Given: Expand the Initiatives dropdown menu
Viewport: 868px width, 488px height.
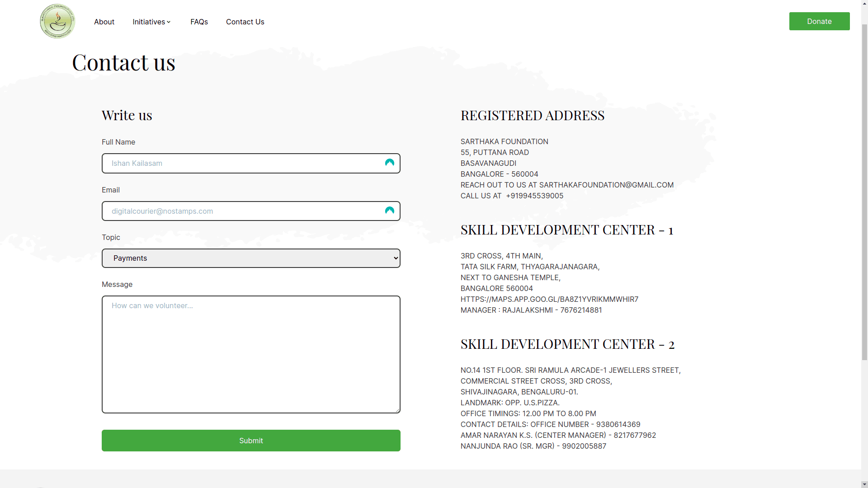Looking at the screenshot, I should click(151, 22).
